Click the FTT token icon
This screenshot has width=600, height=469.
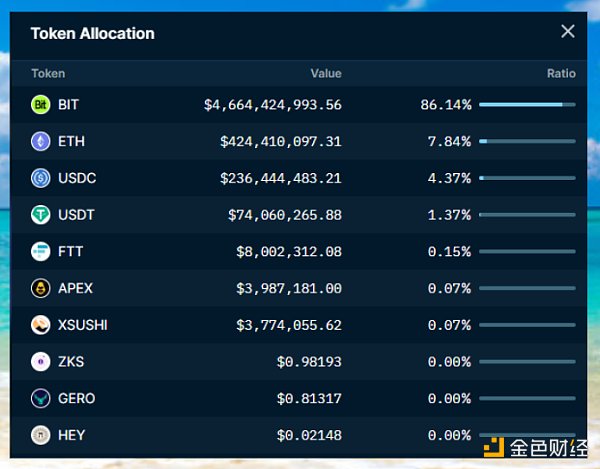41,252
